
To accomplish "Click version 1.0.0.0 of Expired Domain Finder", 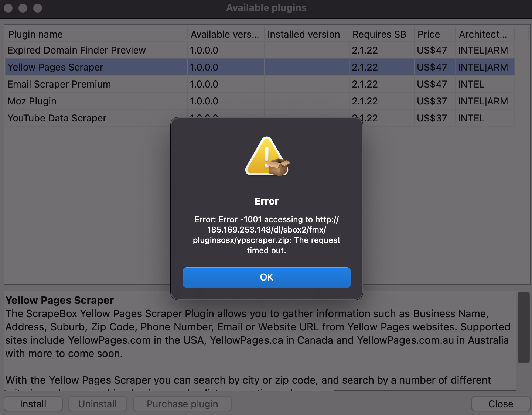I will [204, 50].
